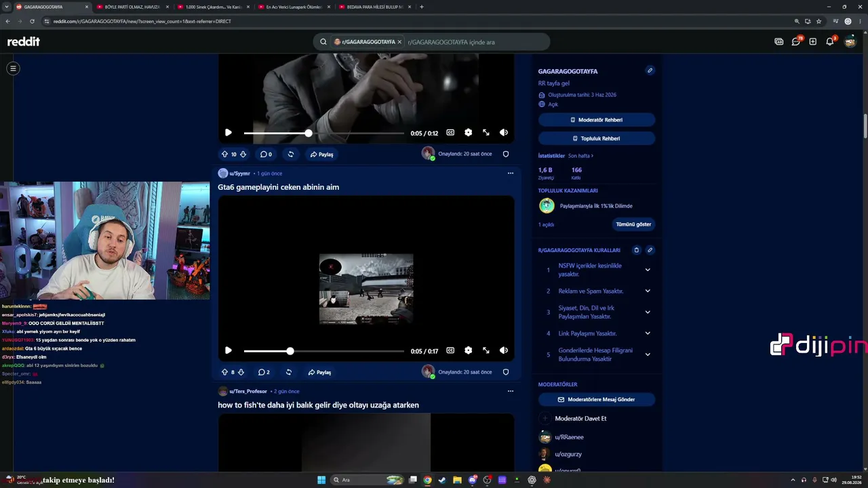The height and width of the screenshot is (488, 868).
Task: Bookmark this page with the star icon
Action: click(x=818, y=21)
